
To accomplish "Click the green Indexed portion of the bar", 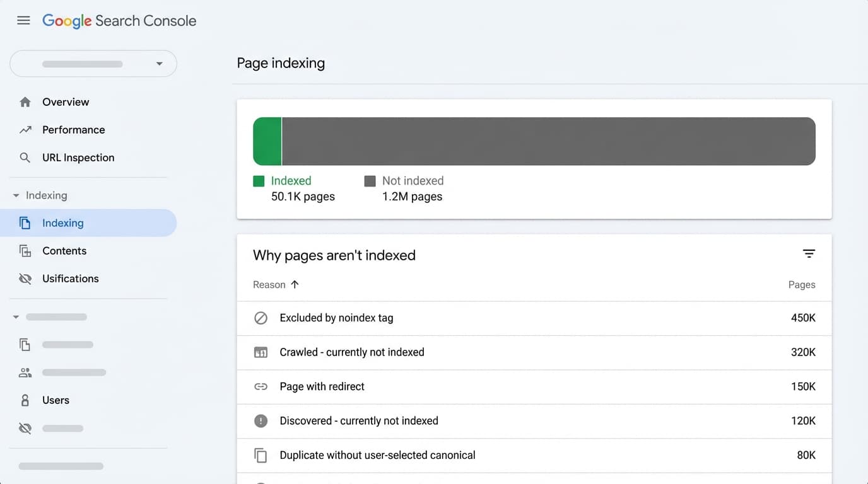I will tap(267, 141).
